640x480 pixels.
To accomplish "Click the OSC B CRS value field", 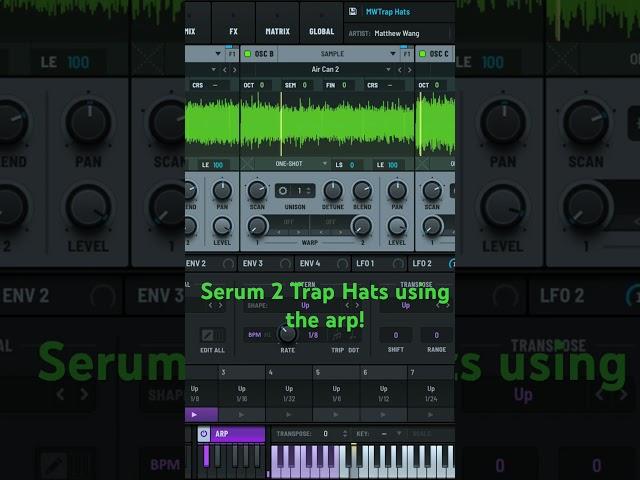I will [390, 85].
